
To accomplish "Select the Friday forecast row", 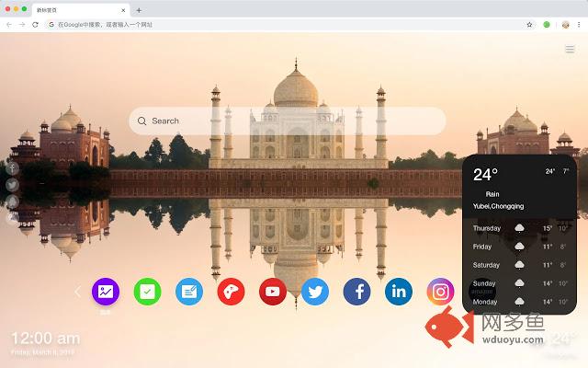I will (x=520, y=247).
